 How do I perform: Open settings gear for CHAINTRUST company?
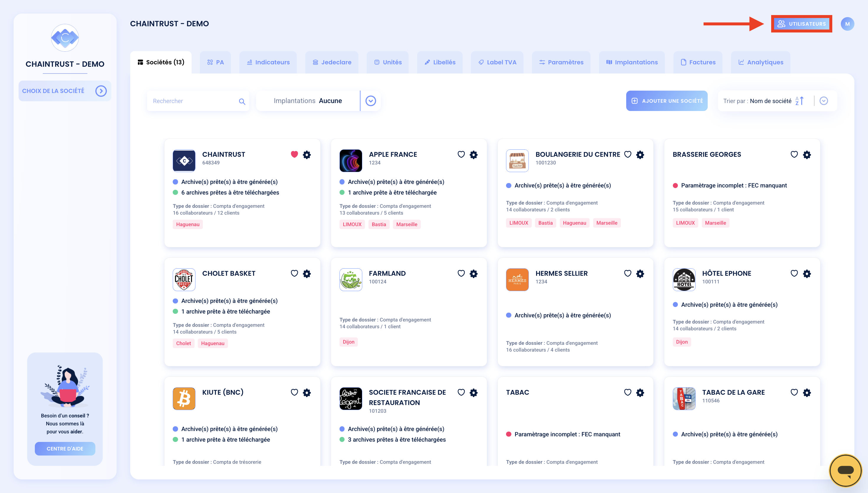click(x=307, y=155)
